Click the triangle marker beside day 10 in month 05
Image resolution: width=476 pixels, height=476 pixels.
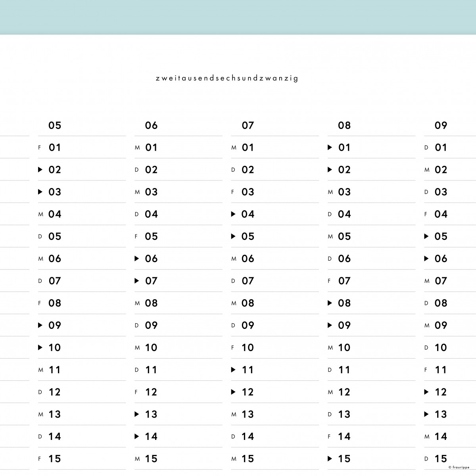click(40, 347)
